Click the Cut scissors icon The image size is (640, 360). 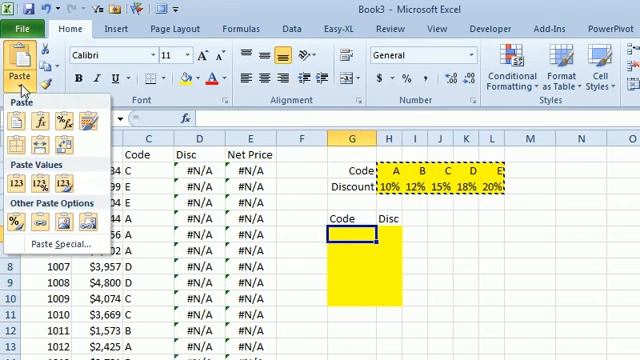pyautogui.click(x=45, y=49)
